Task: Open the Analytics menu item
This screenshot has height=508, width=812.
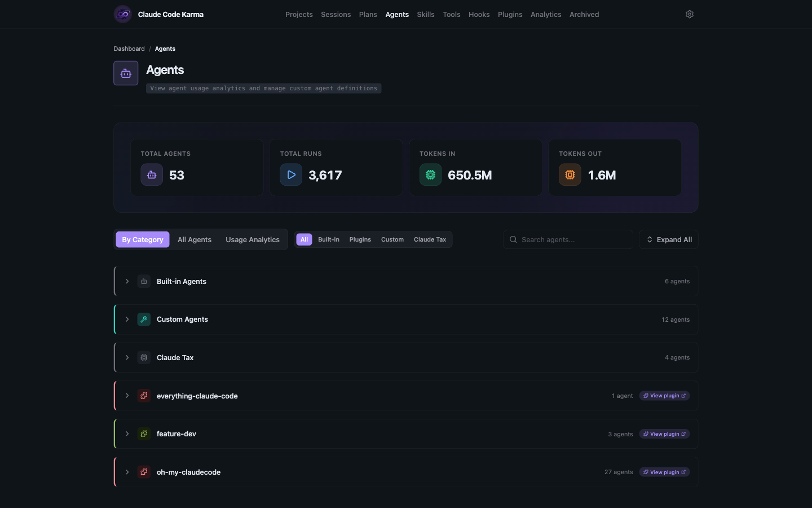Action: 545,14
